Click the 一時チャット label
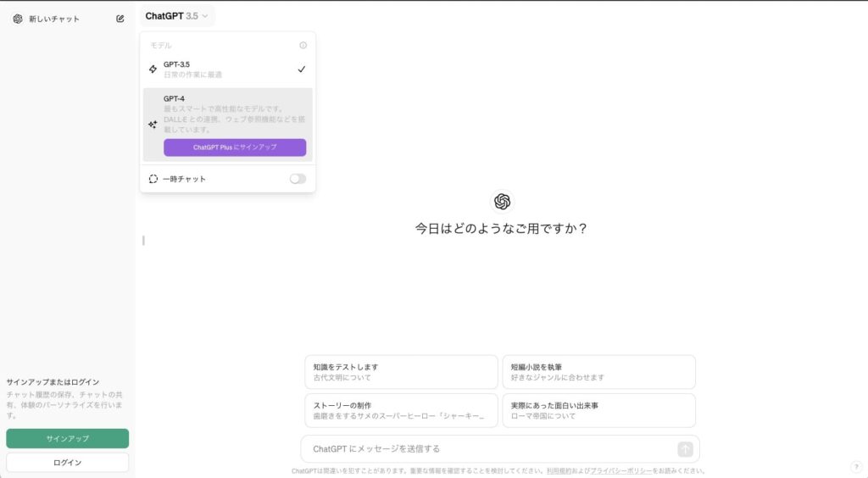This screenshot has height=478, width=868. pyautogui.click(x=184, y=179)
